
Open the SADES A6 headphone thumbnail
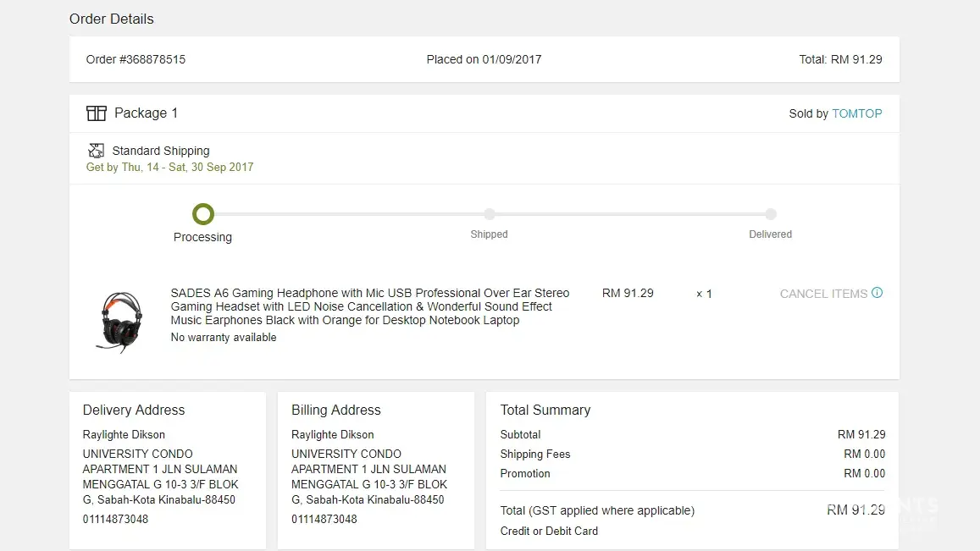click(x=119, y=321)
